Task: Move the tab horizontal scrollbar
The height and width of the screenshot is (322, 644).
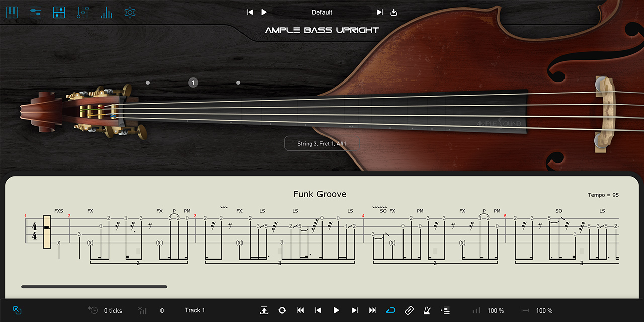Action: (x=94, y=287)
